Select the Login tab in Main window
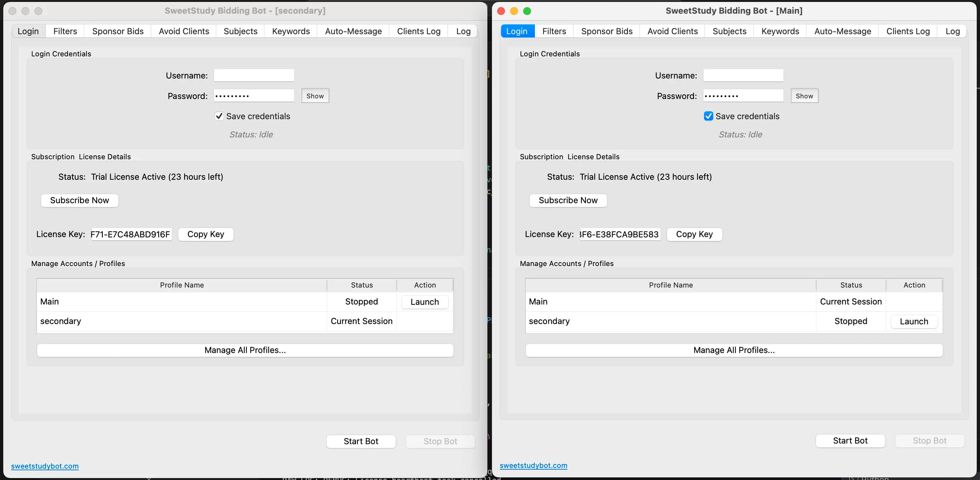 pyautogui.click(x=517, y=31)
